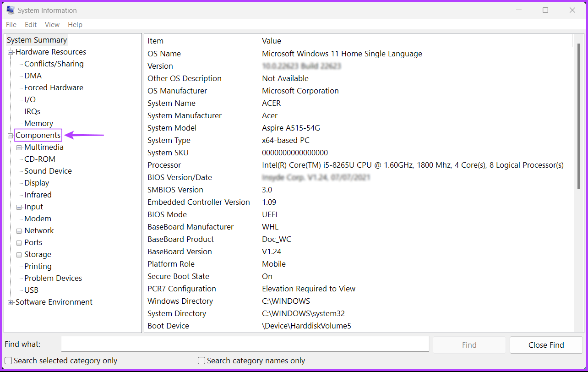Image resolution: width=588 pixels, height=372 pixels.
Task: Select Memory tree item
Action: coord(39,123)
